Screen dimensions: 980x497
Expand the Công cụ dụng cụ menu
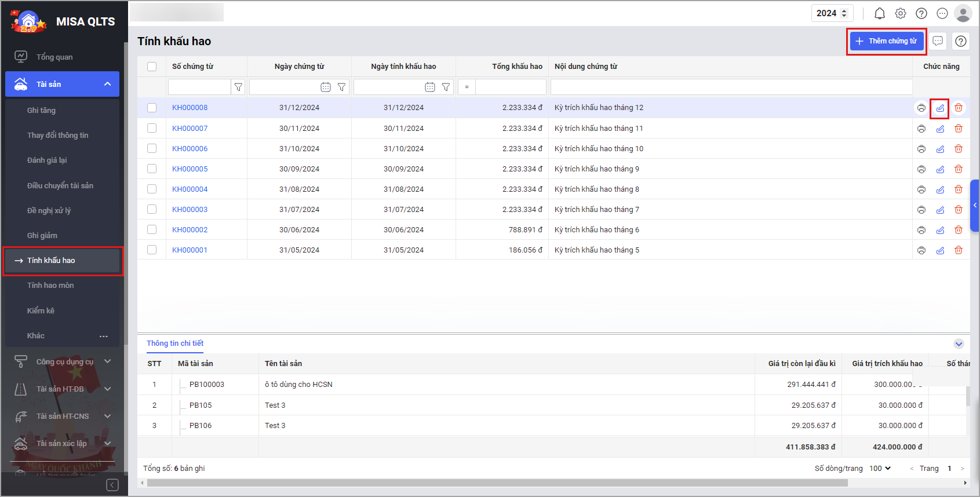[x=64, y=361]
